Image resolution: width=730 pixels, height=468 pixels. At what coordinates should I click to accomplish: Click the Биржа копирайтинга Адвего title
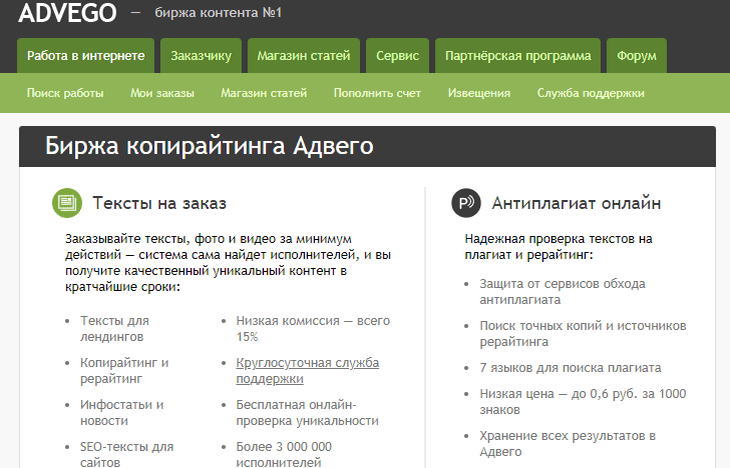(209, 146)
